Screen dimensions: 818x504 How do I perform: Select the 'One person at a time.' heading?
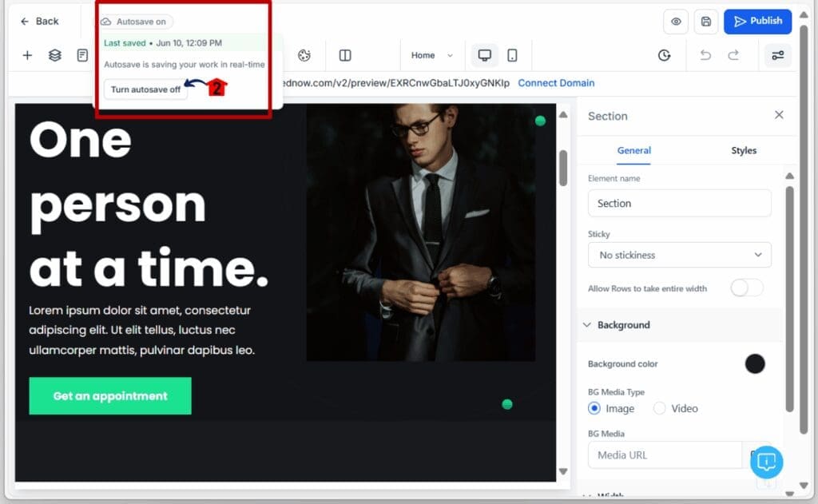(149, 205)
